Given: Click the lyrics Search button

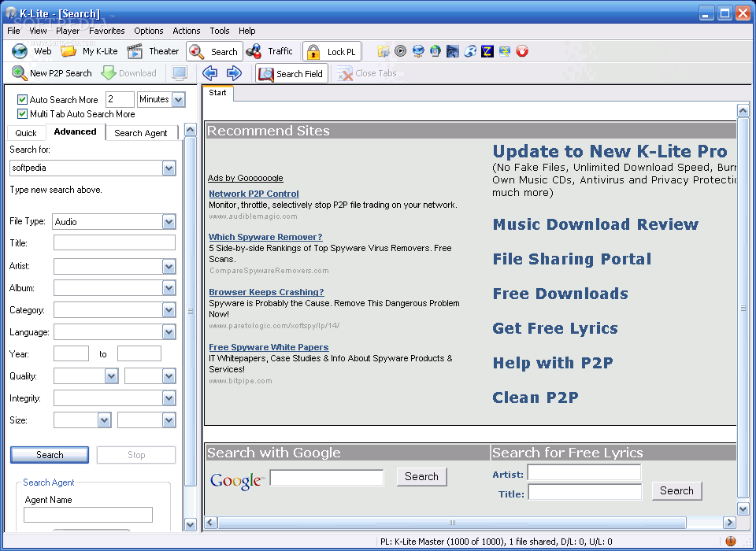Looking at the screenshot, I should 677,490.
